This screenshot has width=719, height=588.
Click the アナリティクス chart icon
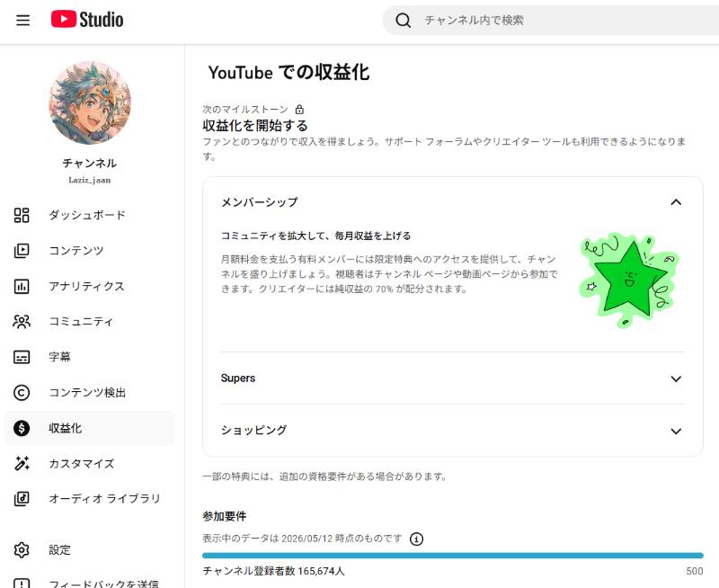pyautogui.click(x=22, y=286)
